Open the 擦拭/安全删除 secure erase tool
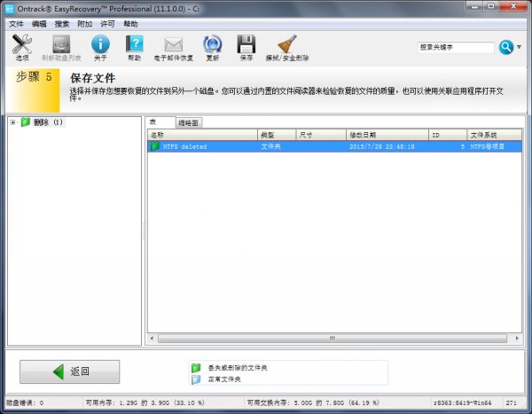Viewport: 532px width, 414px height. [x=287, y=48]
